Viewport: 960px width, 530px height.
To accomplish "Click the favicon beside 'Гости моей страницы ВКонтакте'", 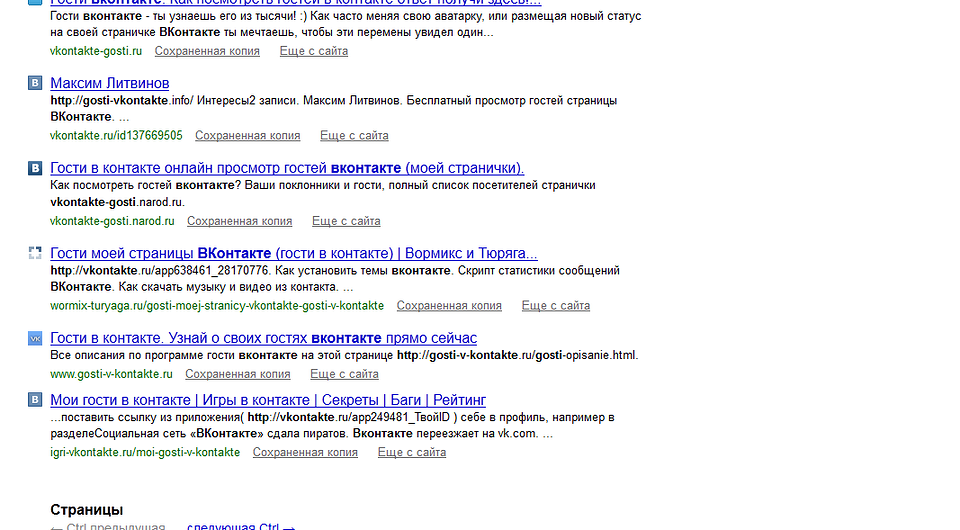I will click(x=35, y=253).
